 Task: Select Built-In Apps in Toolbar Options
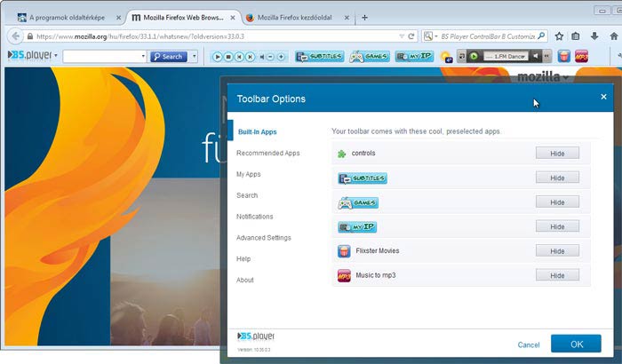tap(257, 131)
